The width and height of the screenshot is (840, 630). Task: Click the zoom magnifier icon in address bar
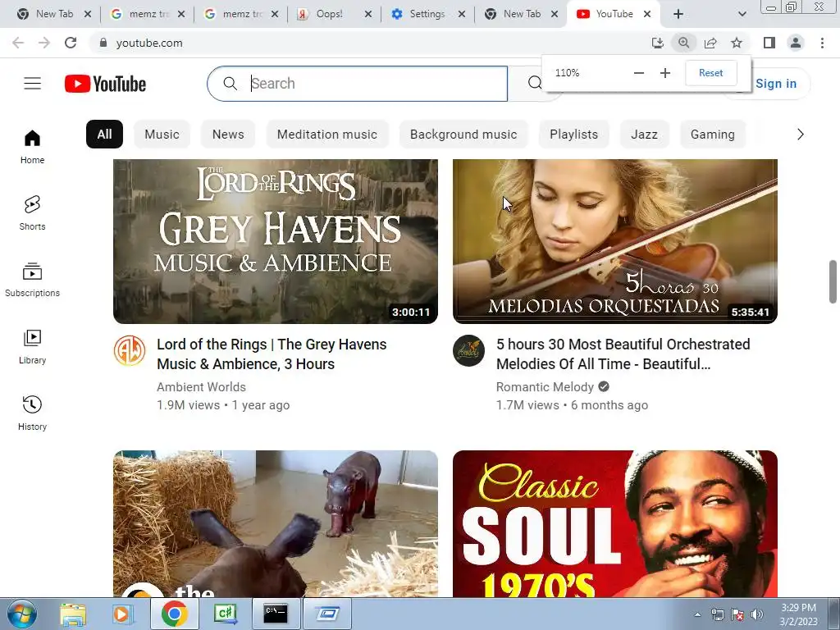[x=683, y=43]
